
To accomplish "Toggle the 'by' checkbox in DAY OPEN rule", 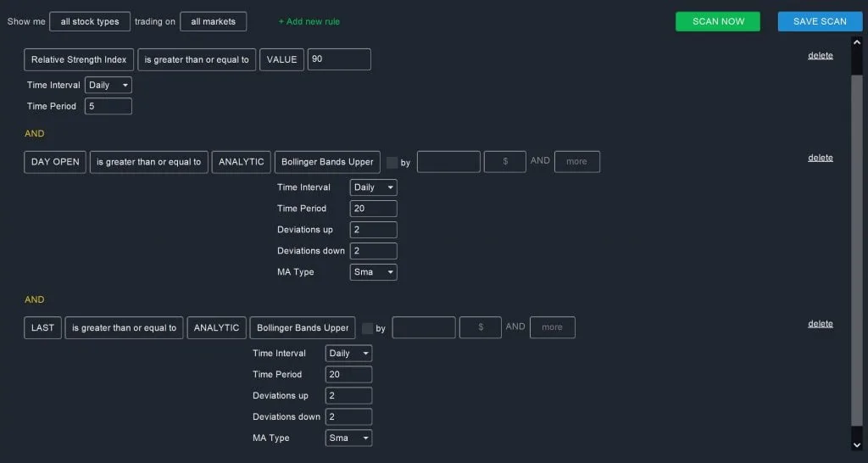I will coord(392,162).
